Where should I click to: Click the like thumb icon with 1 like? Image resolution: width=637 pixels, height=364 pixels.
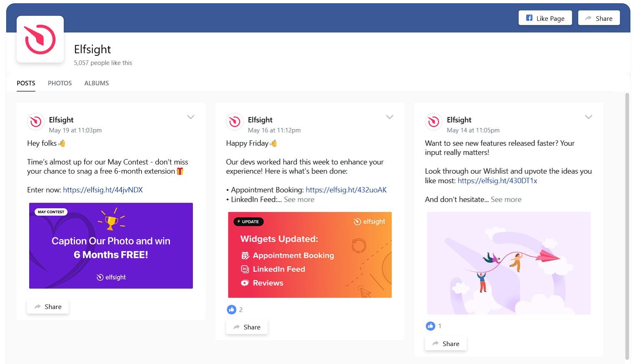[x=430, y=326]
